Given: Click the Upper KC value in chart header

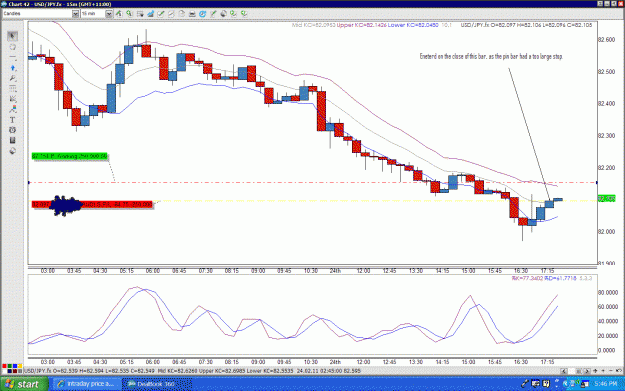Looking at the screenshot, I should pos(362,25).
